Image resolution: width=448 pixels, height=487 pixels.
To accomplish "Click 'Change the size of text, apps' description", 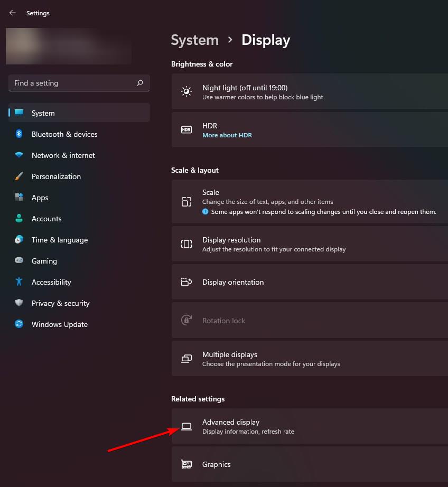I will pos(267,202).
